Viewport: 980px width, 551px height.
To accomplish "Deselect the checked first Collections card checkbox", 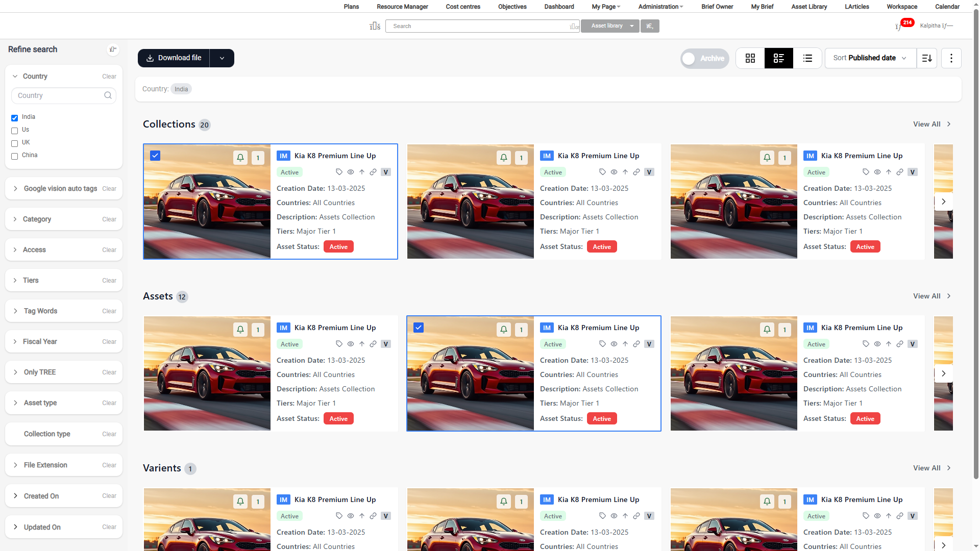I will pyautogui.click(x=155, y=156).
